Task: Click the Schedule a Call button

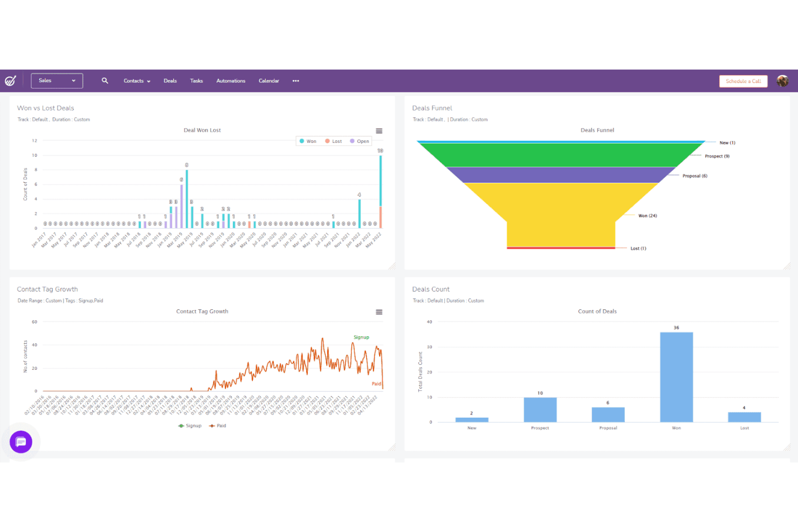Action: click(743, 81)
